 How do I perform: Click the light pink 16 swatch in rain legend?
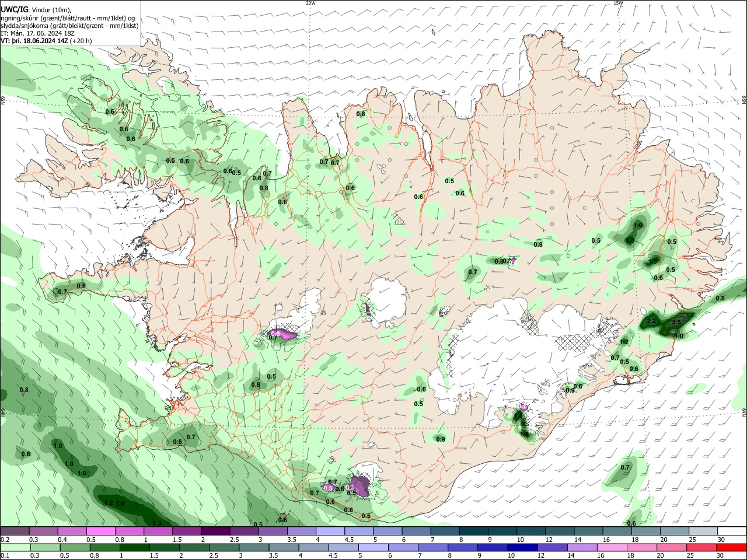click(x=612, y=547)
